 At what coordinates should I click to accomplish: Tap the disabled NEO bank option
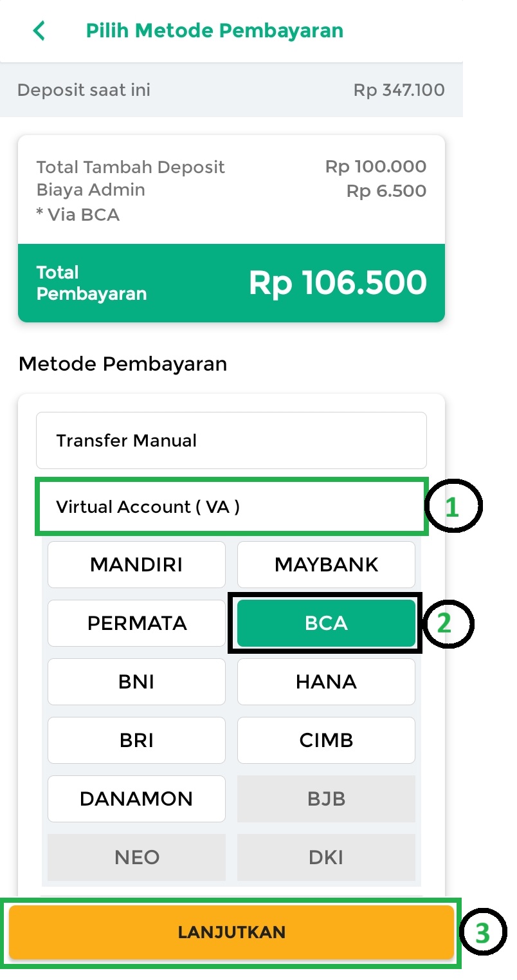click(x=136, y=858)
